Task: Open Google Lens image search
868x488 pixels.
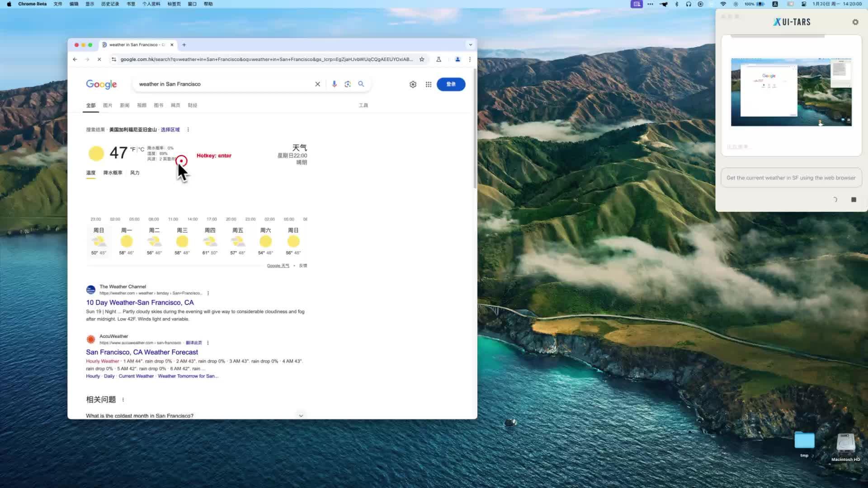Action: coord(348,84)
